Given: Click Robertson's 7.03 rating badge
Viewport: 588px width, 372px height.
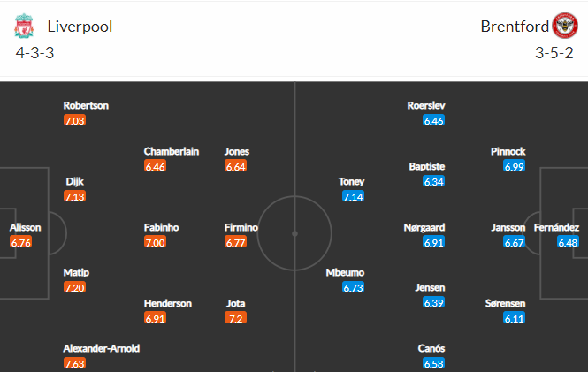Looking at the screenshot, I should [x=74, y=121].
